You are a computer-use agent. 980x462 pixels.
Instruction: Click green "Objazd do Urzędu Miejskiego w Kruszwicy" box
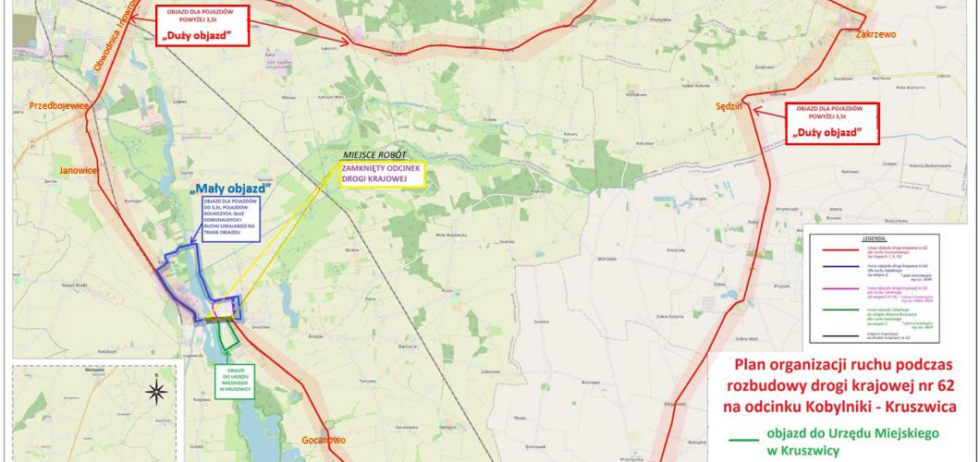[235, 382]
